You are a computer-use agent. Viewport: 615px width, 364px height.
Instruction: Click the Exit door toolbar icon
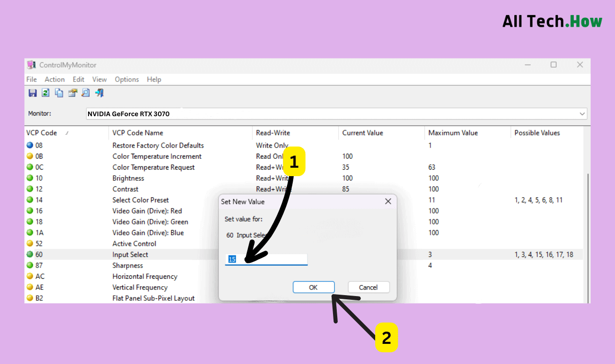[x=99, y=93]
